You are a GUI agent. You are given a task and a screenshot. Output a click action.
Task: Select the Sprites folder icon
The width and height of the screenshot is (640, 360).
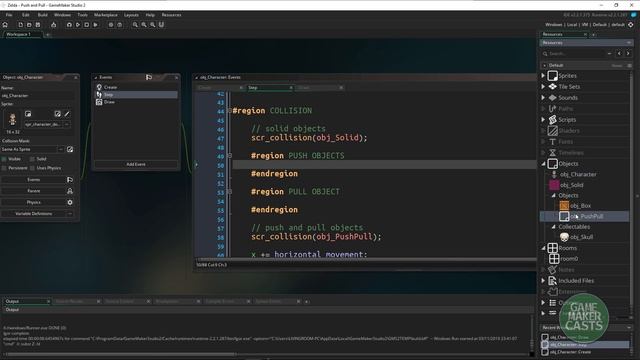pos(553,76)
